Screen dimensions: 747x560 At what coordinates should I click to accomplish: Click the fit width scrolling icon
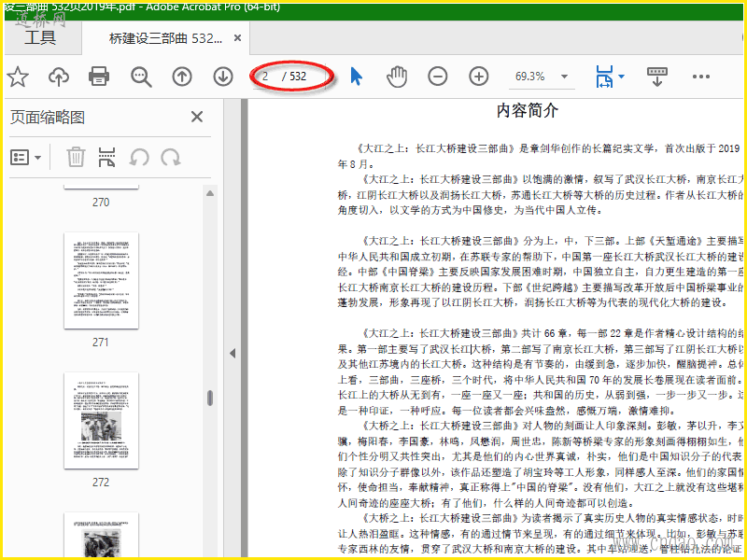604,77
